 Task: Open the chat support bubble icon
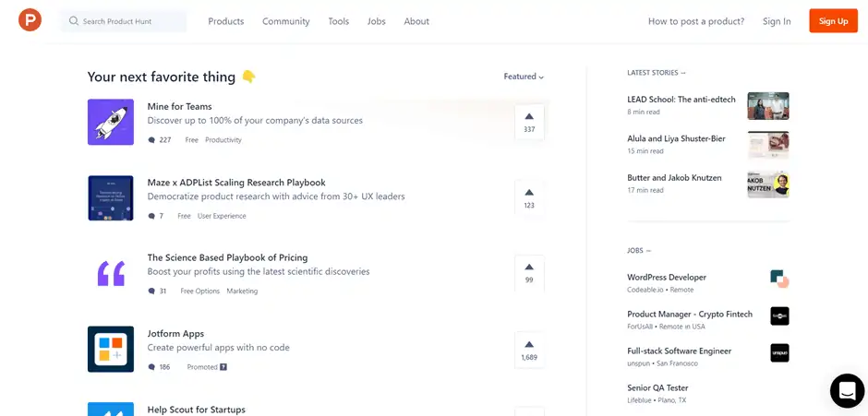click(846, 390)
